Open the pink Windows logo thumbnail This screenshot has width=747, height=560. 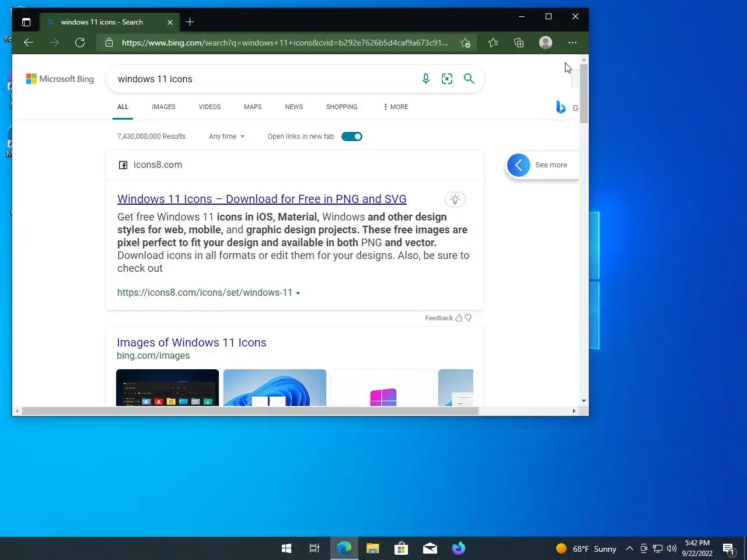click(382, 387)
